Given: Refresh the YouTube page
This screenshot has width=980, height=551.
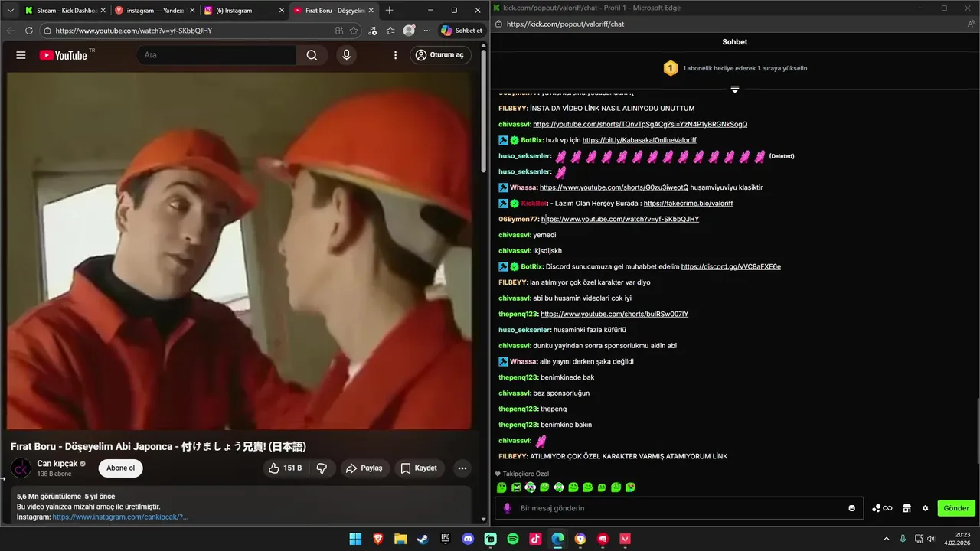Looking at the screenshot, I should (x=29, y=31).
